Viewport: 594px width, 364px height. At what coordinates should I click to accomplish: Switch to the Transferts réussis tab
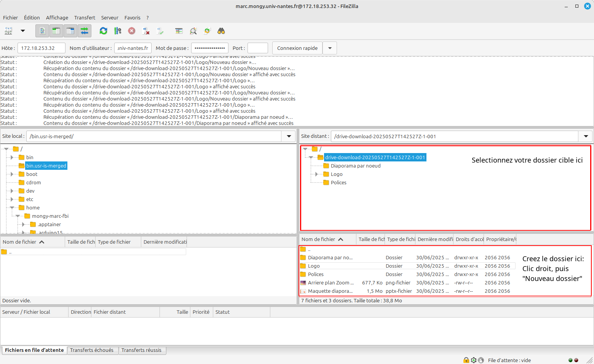click(x=142, y=350)
